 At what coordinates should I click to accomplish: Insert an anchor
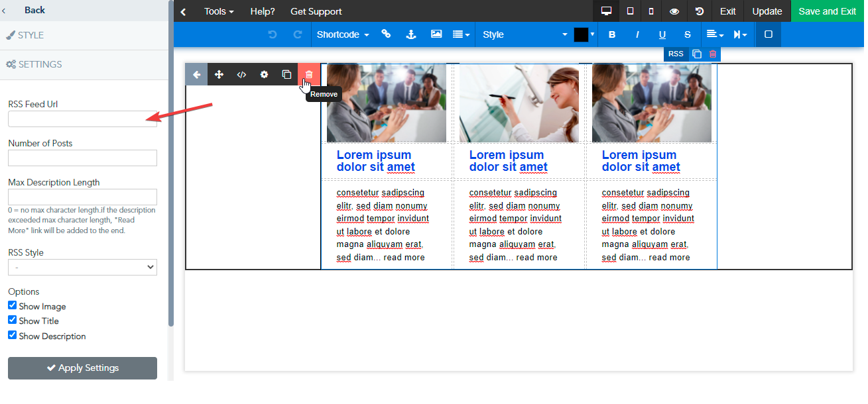pyautogui.click(x=410, y=34)
